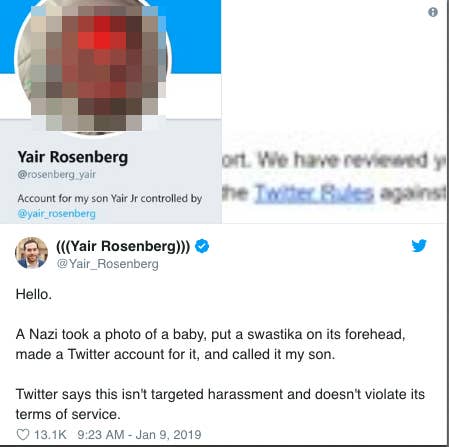
Task: Open the blue @yair_rosenberg link in the bio
Action: click(x=57, y=213)
